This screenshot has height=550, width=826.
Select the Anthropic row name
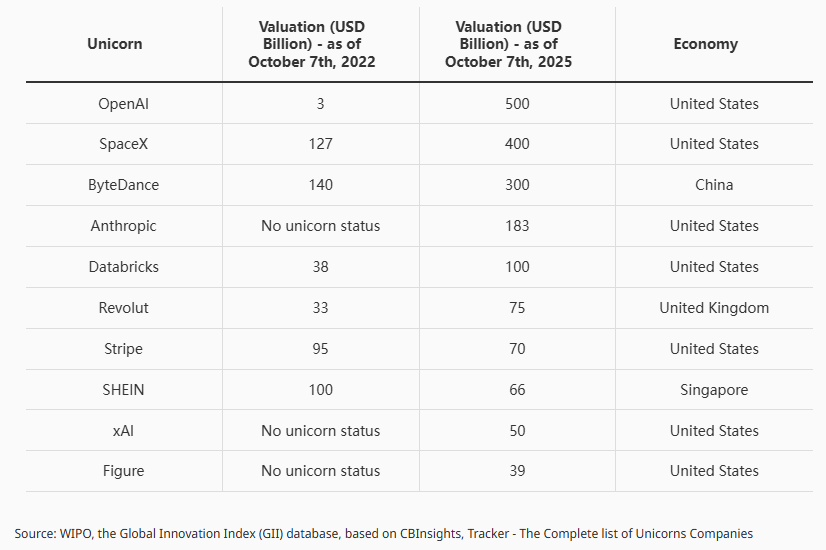pos(124,226)
